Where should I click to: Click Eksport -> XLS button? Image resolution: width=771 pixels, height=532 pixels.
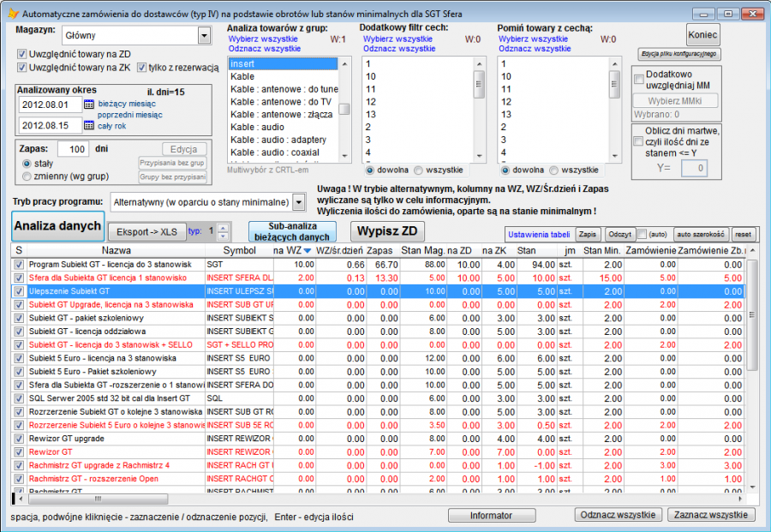coord(147,231)
